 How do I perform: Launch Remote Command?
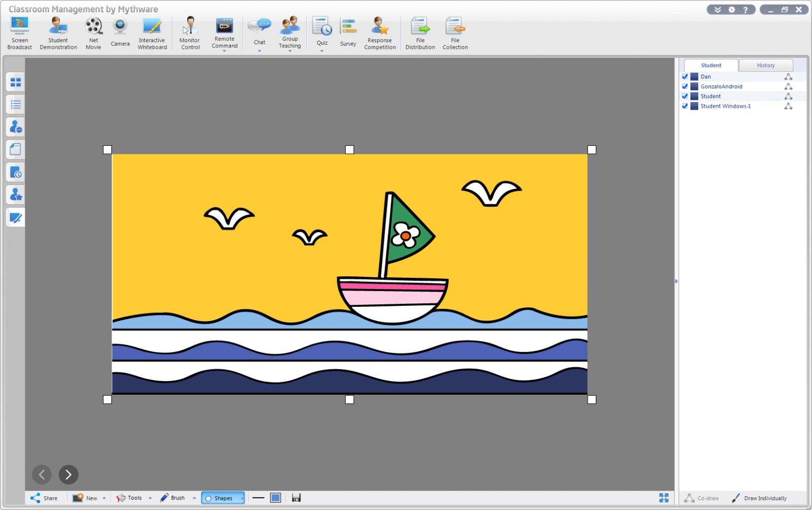point(225,30)
